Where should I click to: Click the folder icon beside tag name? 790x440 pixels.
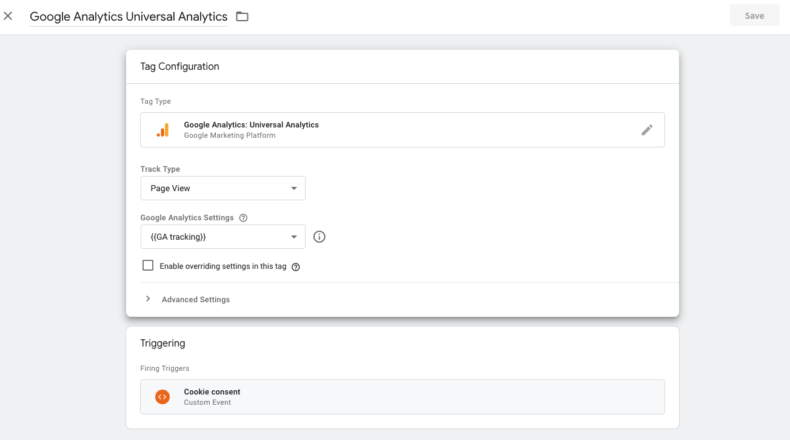pyautogui.click(x=242, y=17)
